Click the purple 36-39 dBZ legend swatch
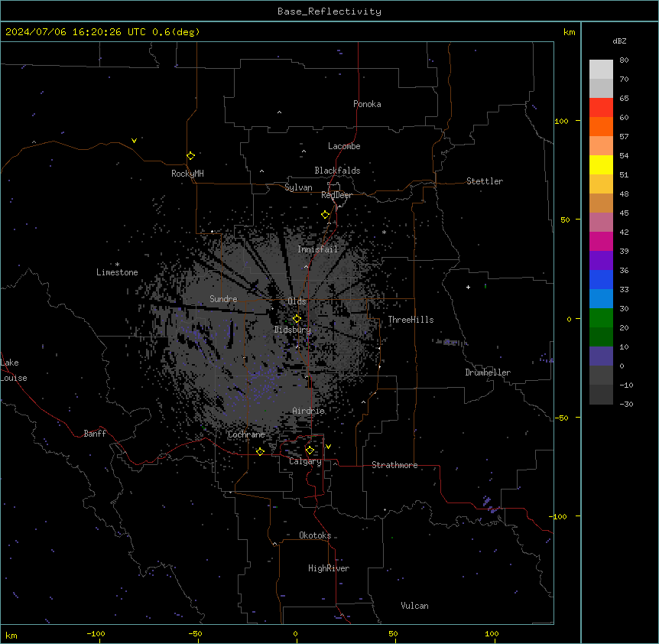This screenshot has width=659, height=644. (x=601, y=261)
